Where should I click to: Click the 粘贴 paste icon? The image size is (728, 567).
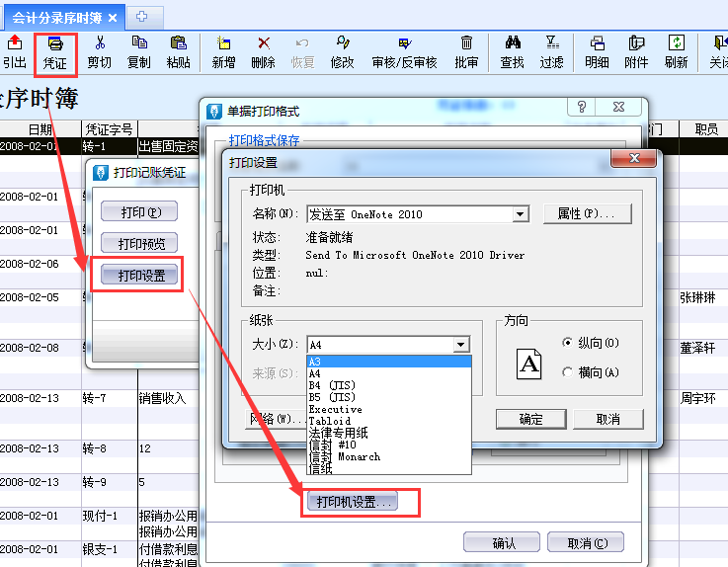tap(179, 43)
